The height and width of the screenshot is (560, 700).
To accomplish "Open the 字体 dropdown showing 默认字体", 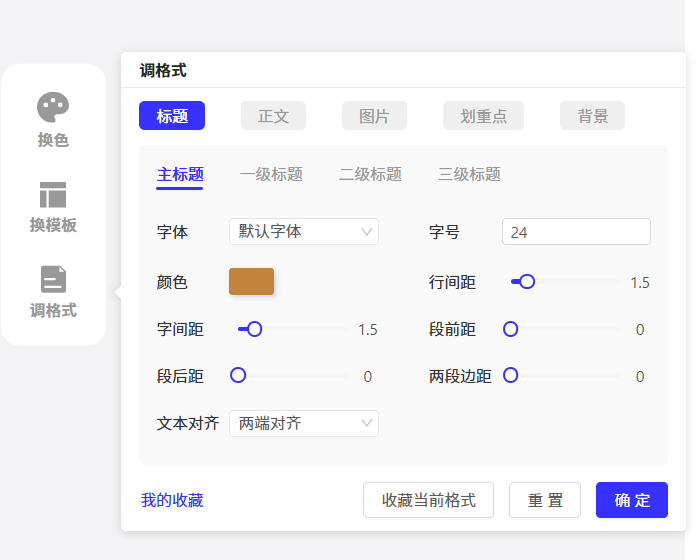I will [304, 231].
